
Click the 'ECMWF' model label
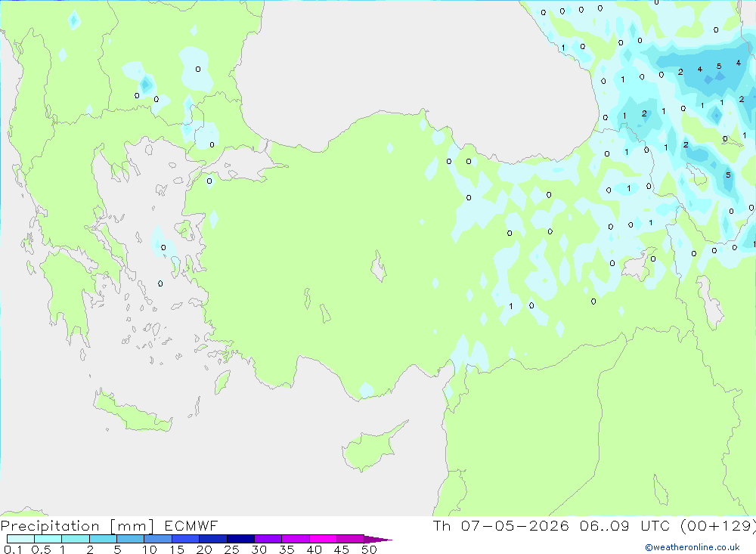coord(191,525)
